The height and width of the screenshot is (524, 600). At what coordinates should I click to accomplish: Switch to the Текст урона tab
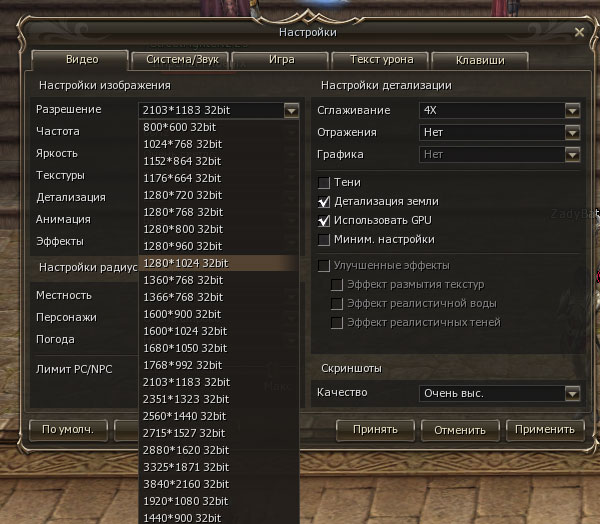(381, 60)
